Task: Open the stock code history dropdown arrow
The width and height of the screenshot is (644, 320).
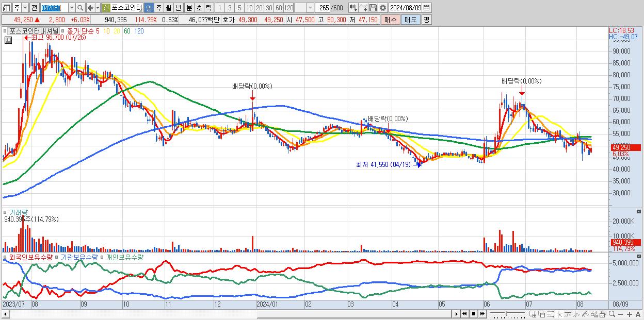Action: click(x=72, y=8)
